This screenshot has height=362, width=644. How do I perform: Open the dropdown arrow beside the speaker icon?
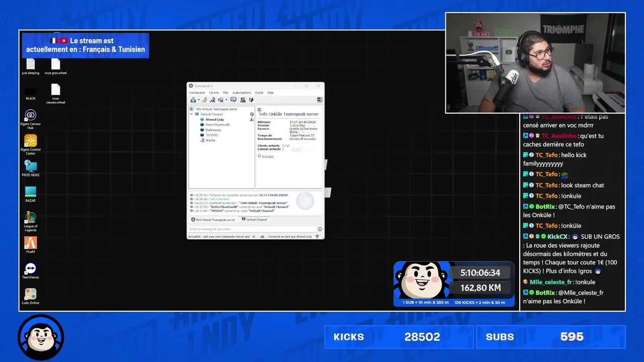226,100
